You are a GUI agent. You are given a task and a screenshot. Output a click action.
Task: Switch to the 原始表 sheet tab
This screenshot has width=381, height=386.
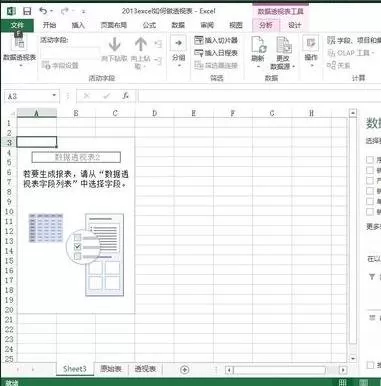pos(111,369)
